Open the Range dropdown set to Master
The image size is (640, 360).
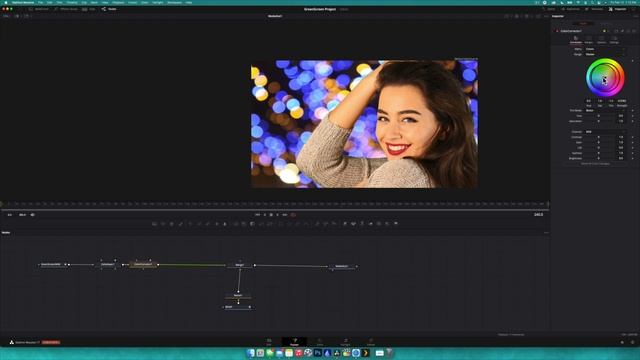pyautogui.click(x=604, y=54)
